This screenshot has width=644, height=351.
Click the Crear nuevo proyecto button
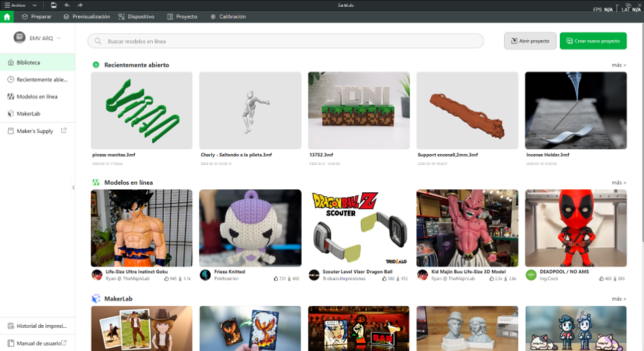tap(593, 41)
